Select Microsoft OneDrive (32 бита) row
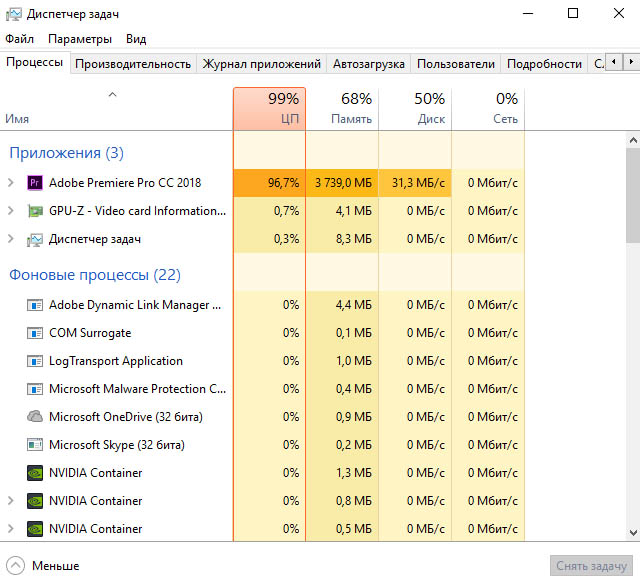This screenshot has height=588, width=640. [262, 417]
